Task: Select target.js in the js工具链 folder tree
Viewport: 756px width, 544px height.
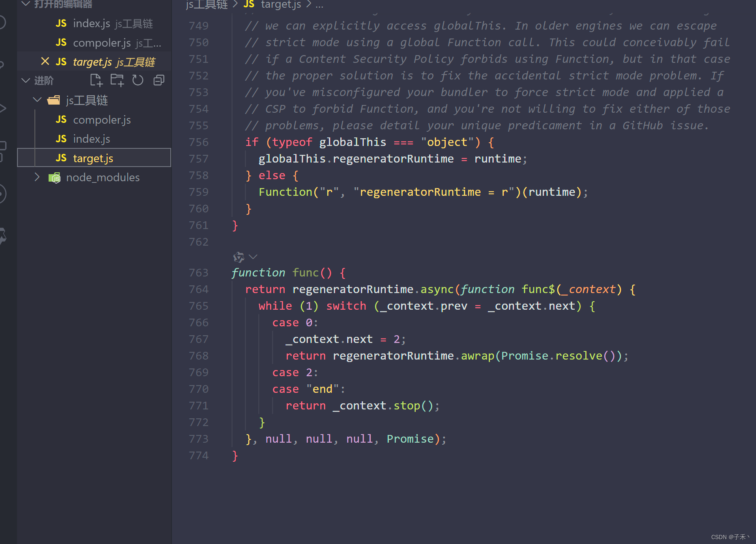Action: click(x=94, y=158)
